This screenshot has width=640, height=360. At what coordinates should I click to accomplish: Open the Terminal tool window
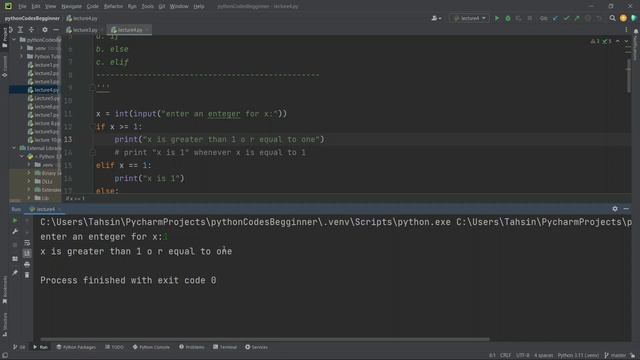[224, 347]
